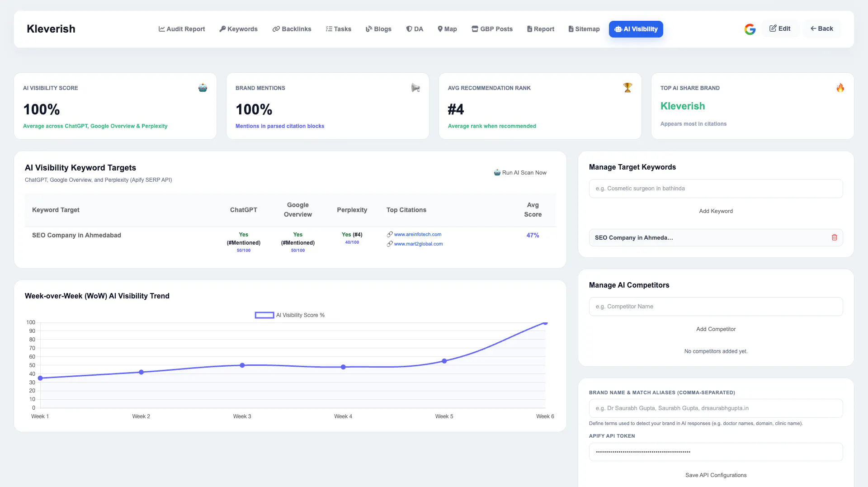Click the Edit button

[780, 28]
